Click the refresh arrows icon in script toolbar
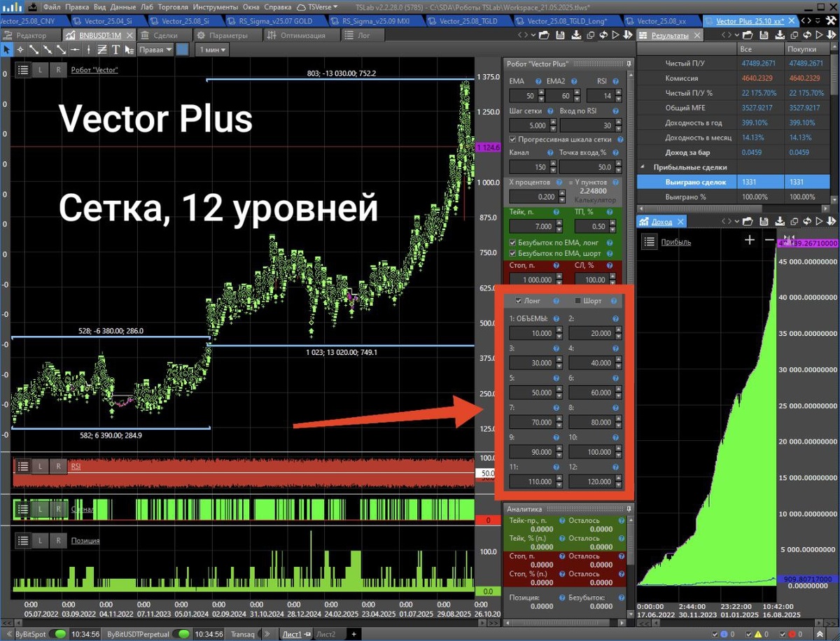 (x=603, y=35)
